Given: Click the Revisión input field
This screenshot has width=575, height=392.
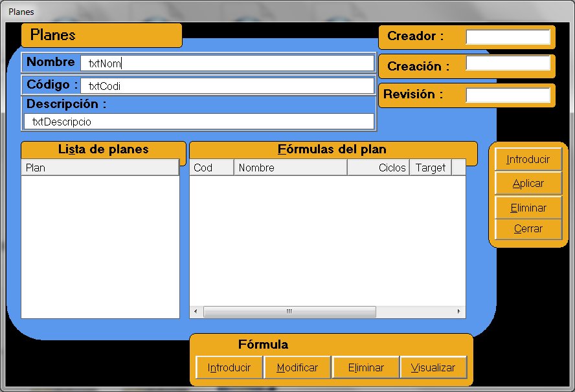Looking at the screenshot, I should pos(508,95).
